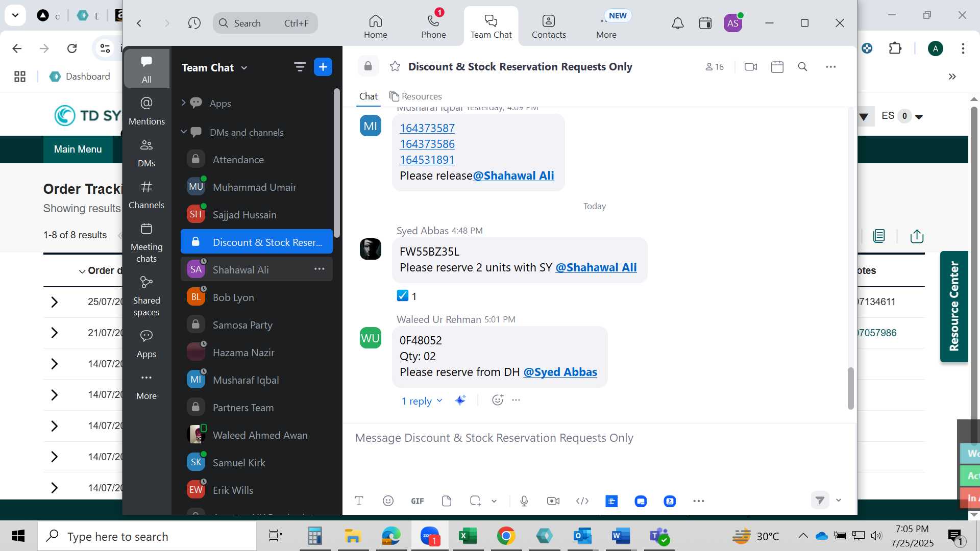Viewport: 980px width, 551px height.
Task: Open chat with Muhammad Umair
Action: pyautogui.click(x=257, y=187)
